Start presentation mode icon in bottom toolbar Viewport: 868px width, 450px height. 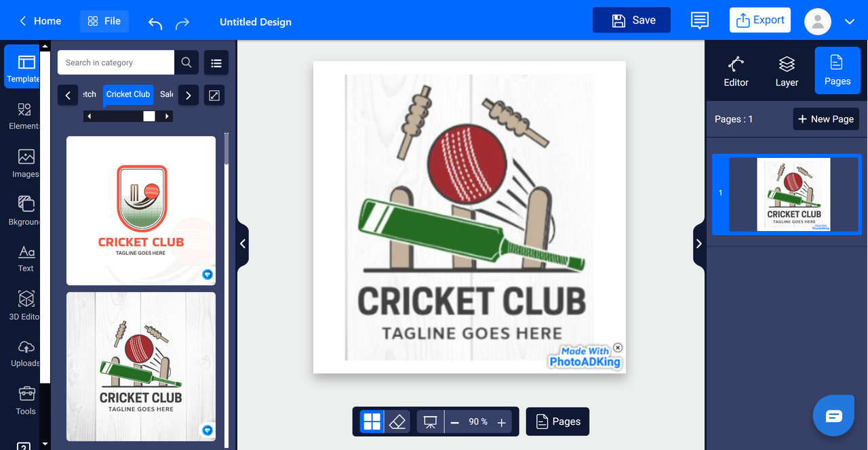coord(430,422)
